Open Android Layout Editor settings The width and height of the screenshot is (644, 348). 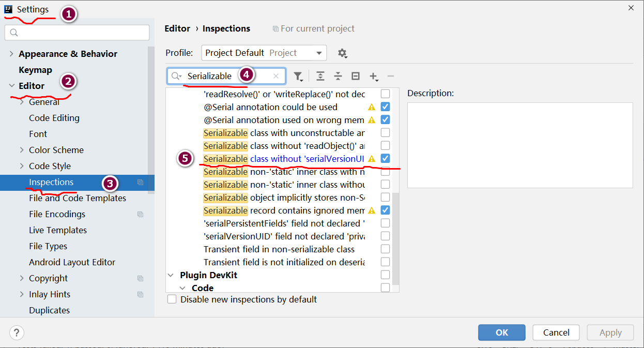72,262
